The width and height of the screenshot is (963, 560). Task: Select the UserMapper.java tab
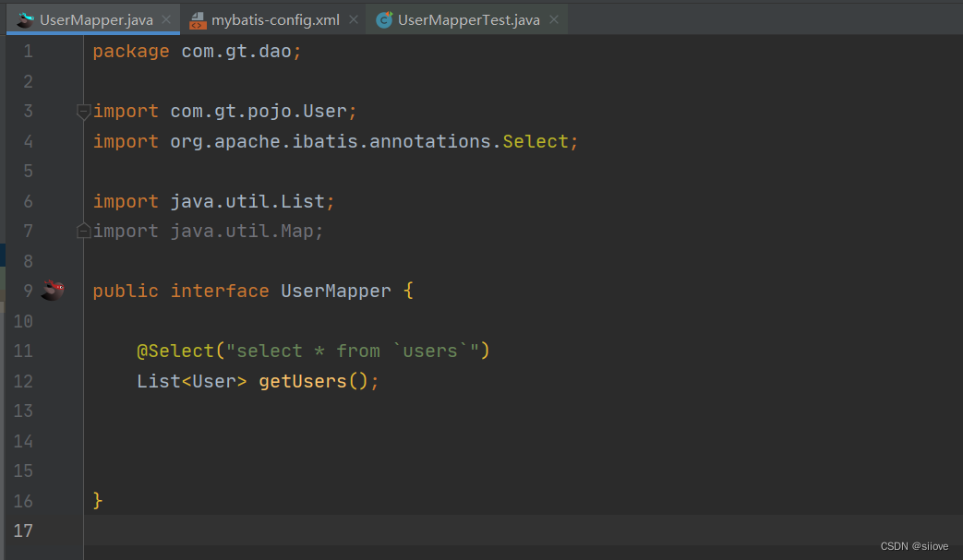click(x=96, y=19)
